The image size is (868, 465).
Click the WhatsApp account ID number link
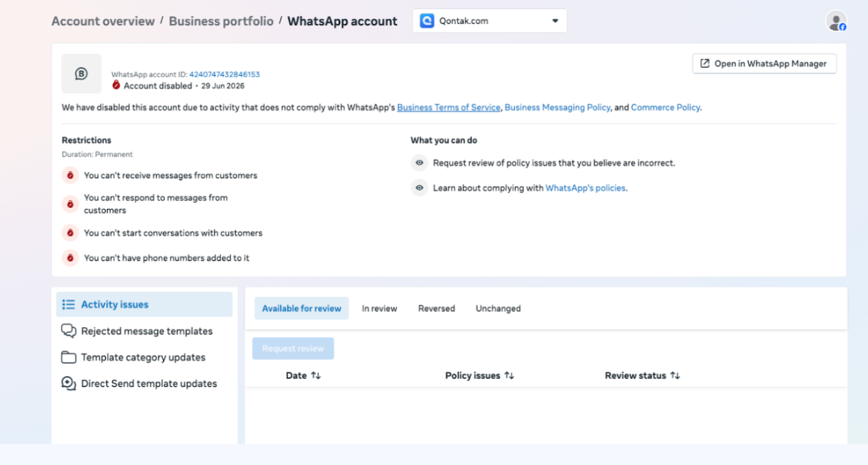click(224, 74)
